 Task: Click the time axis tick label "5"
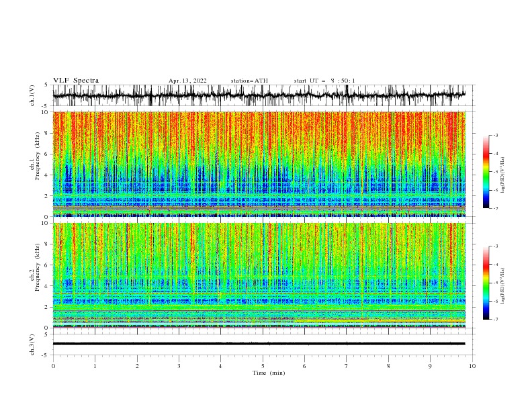pyautogui.click(x=263, y=366)
